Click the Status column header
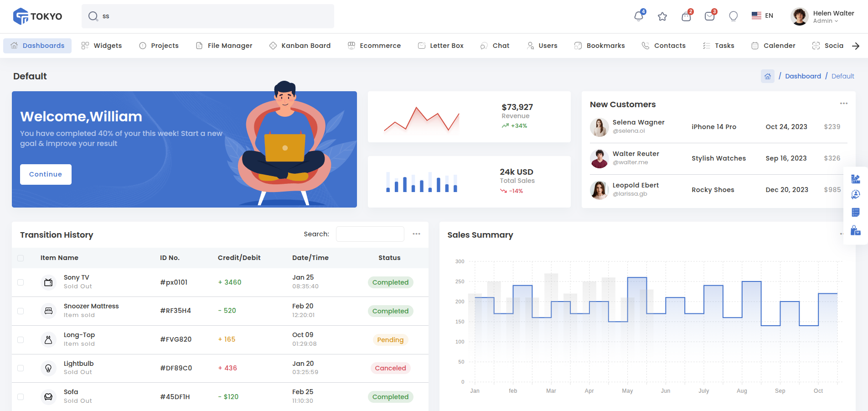Viewport: 868px width, 411px height. [389, 258]
